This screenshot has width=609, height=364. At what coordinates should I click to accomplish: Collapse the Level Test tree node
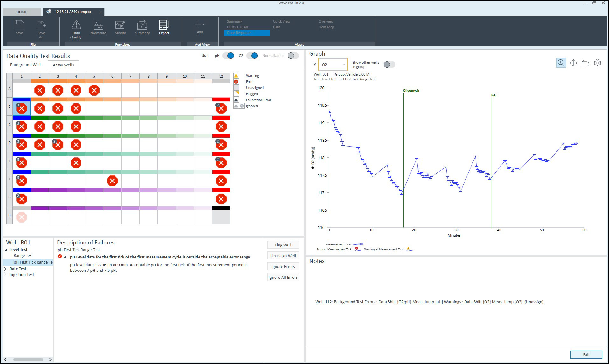click(6, 250)
